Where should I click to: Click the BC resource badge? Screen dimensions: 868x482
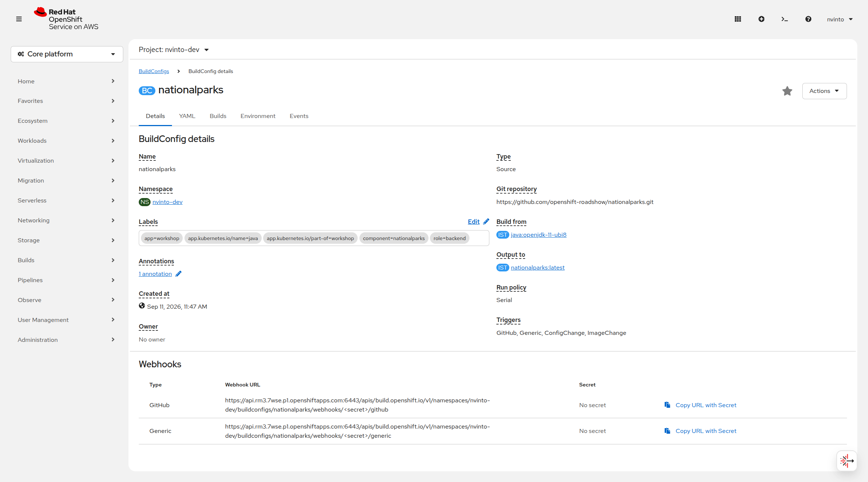[x=147, y=90]
